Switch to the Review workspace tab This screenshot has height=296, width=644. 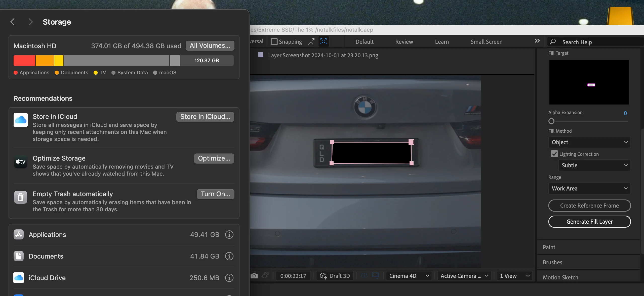point(404,42)
